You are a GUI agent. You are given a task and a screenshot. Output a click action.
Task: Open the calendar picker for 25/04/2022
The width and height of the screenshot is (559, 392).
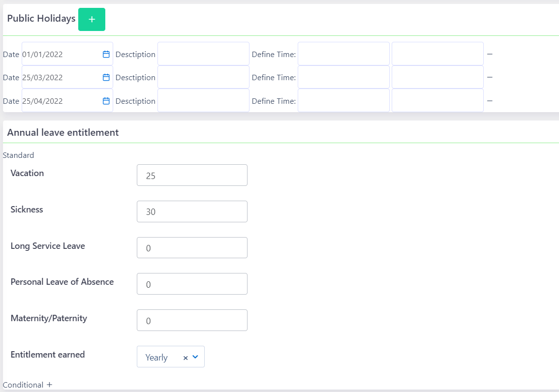point(106,100)
